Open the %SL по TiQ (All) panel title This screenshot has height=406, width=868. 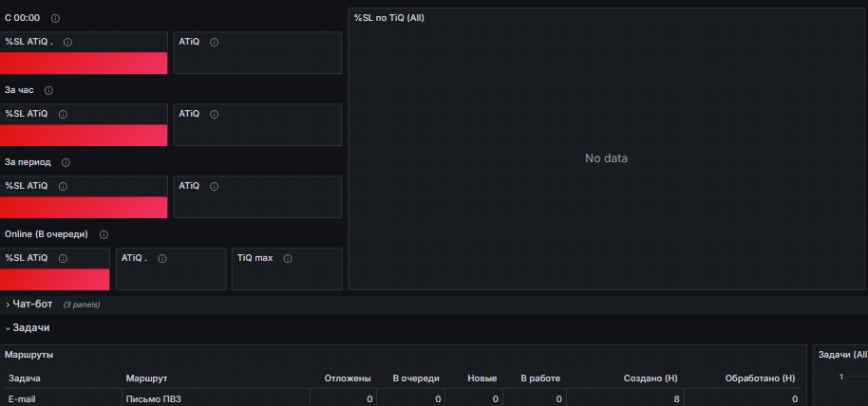pos(389,18)
